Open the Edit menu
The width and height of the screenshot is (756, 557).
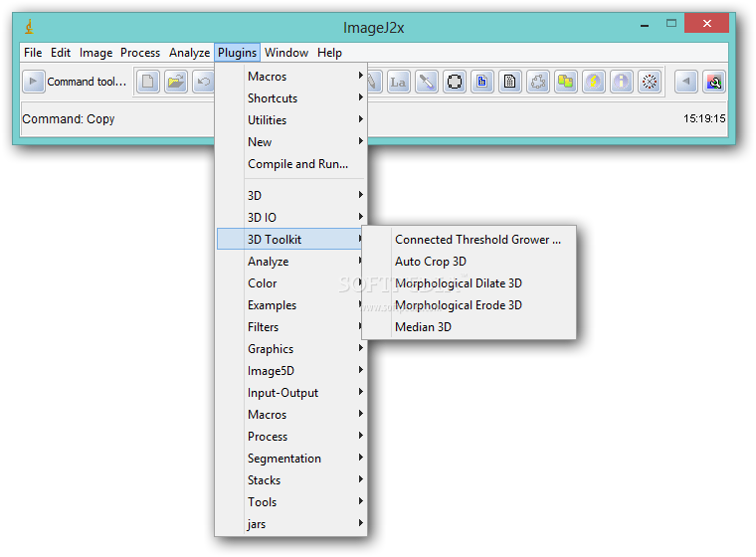(61, 53)
